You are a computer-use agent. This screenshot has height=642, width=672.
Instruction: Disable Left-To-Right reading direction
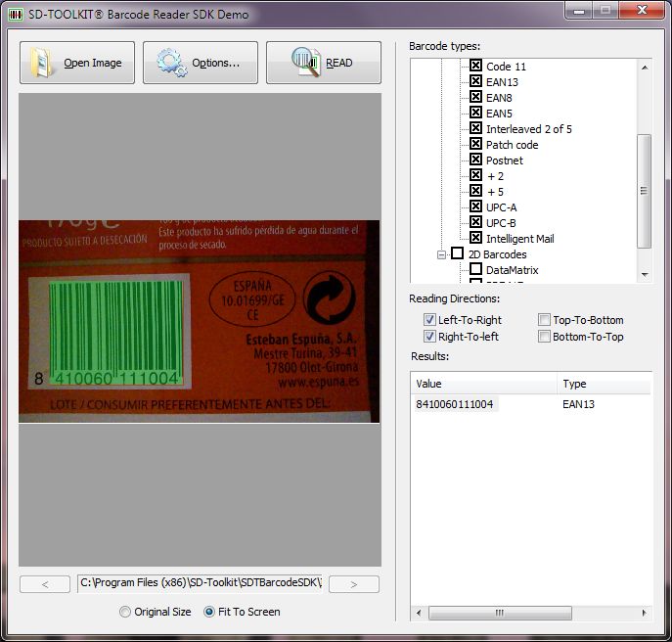429,320
